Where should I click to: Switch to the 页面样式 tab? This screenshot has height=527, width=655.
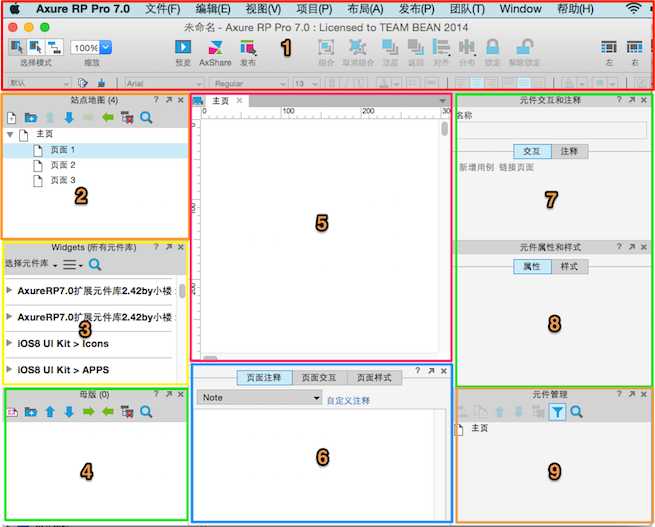[374, 378]
